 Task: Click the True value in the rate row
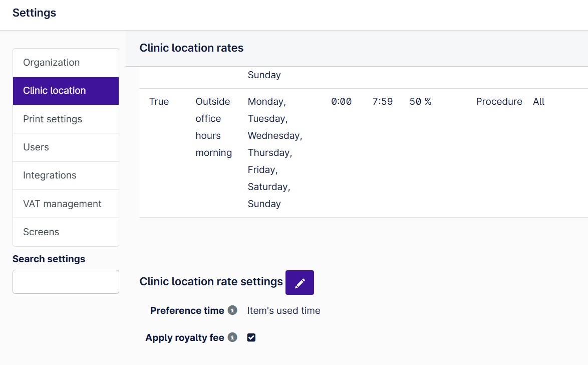pos(159,102)
